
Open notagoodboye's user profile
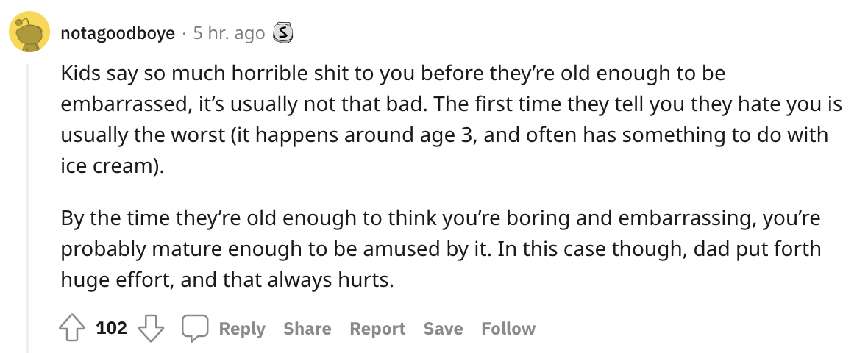coord(118,33)
